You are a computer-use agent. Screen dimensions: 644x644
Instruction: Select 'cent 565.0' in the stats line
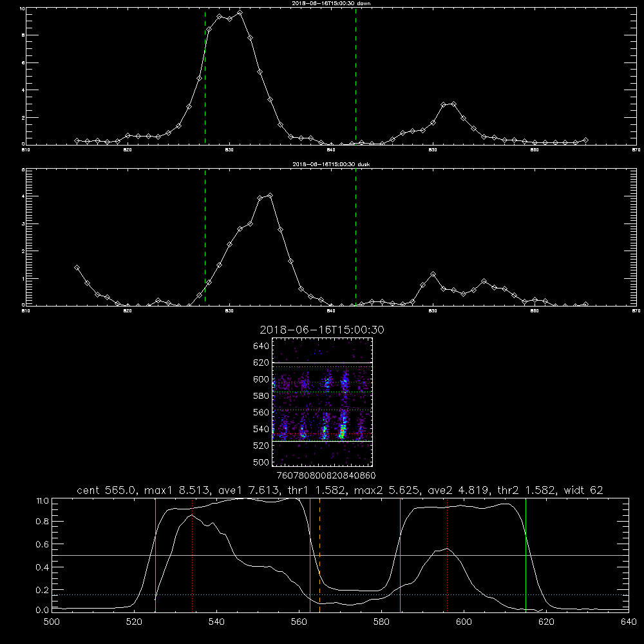(107, 490)
